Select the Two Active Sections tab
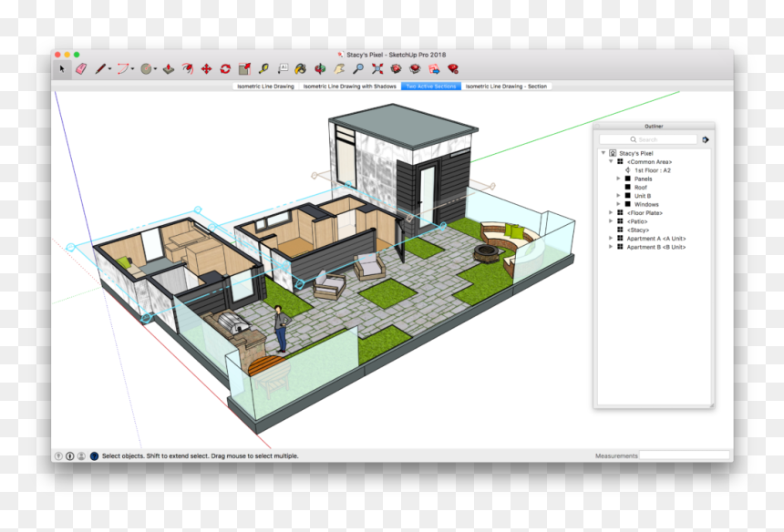784x532 pixels. coord(431,87)
